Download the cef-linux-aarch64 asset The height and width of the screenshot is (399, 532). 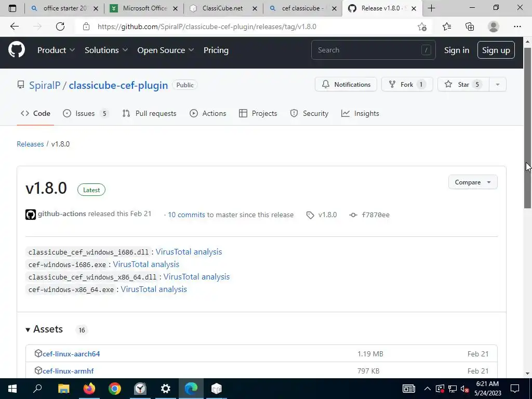(71, 354)
